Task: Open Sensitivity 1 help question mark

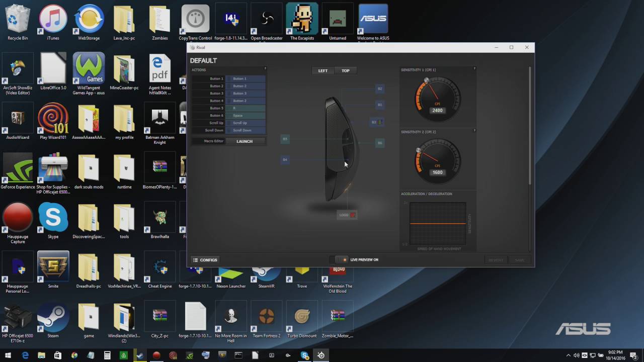Action: (x=474, y=69)
